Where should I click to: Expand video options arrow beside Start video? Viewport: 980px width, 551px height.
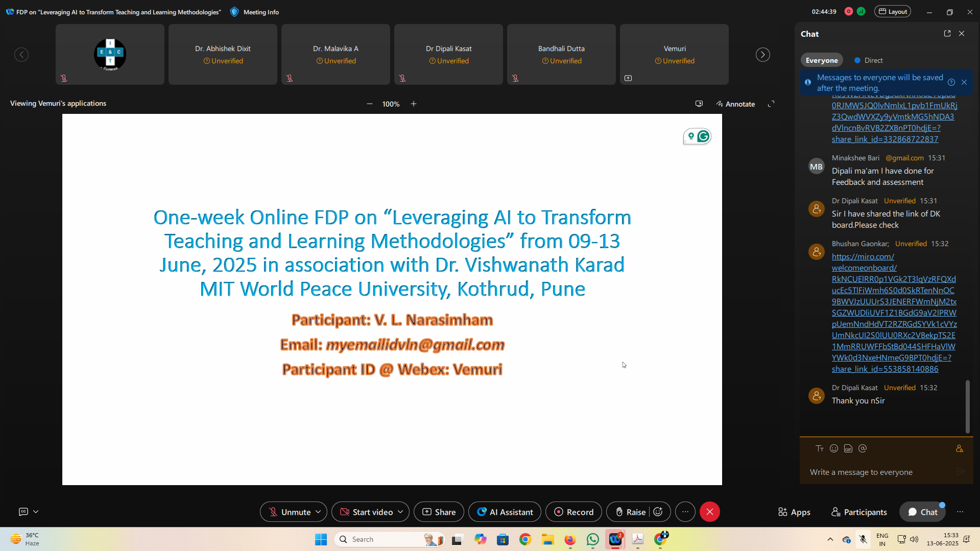(400, 512)
